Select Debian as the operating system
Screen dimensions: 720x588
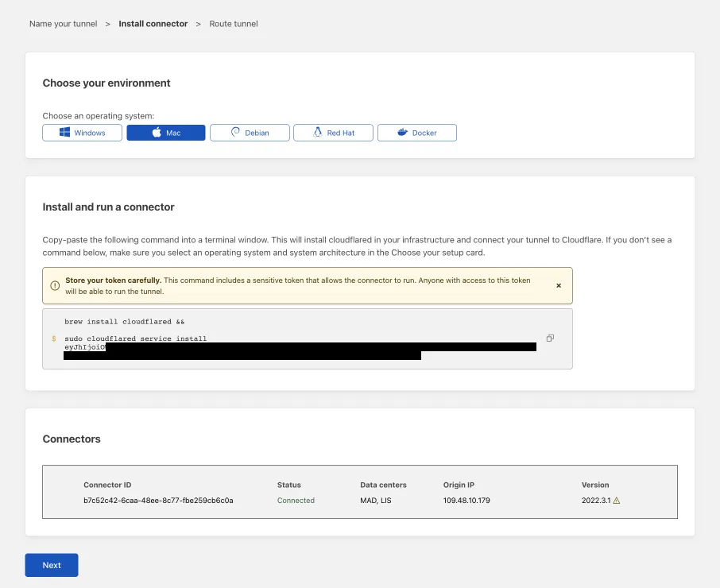click(250, 132)
